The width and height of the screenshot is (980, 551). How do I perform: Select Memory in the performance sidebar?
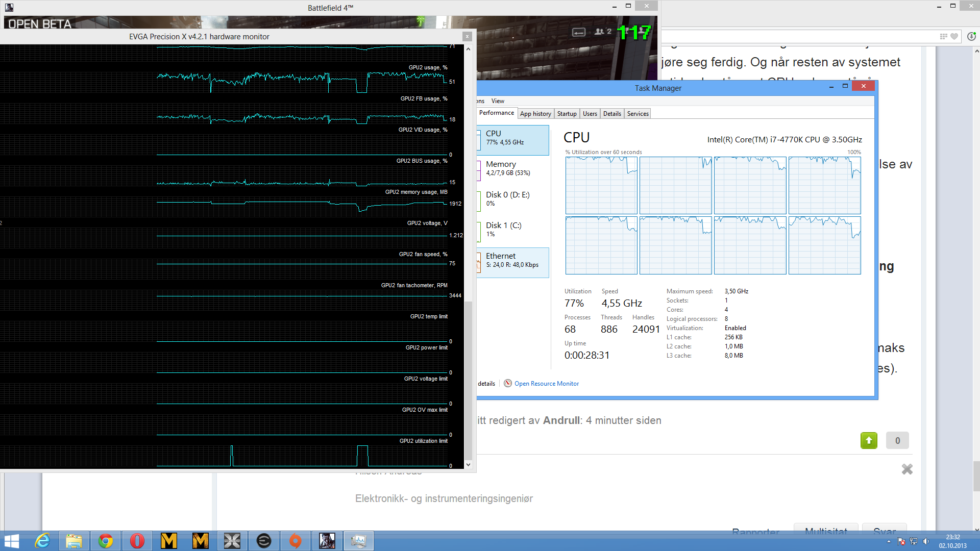tap(513, 170)
